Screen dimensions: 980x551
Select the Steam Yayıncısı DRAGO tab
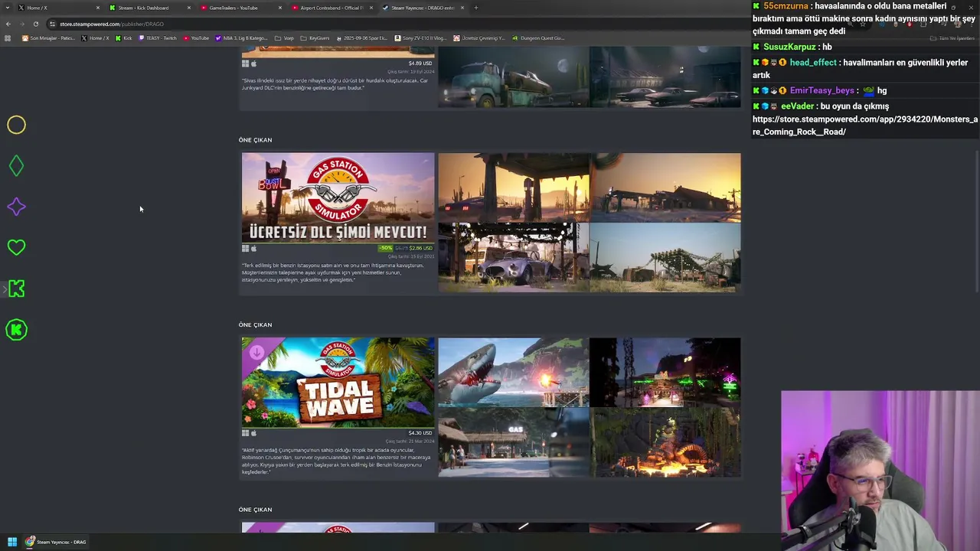[x=422, y=8]
